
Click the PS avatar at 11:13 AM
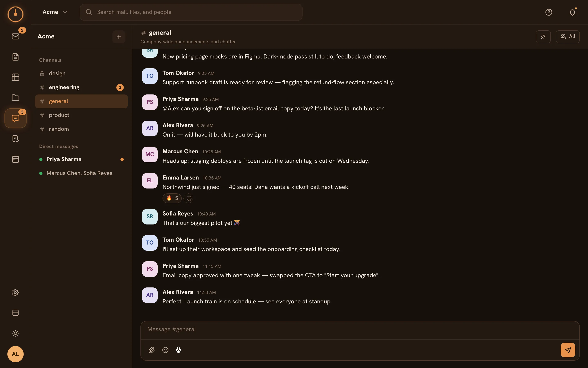click(x=150, y=269)
